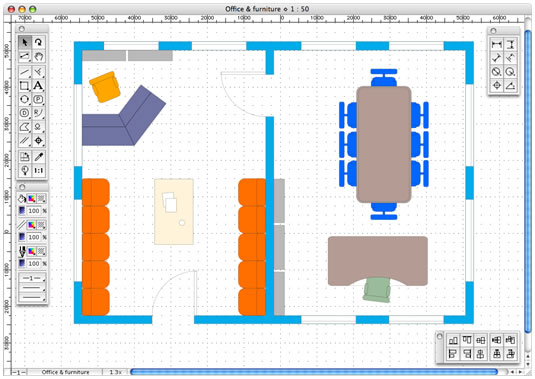Edit the line opacity 100 field

point(34,237)
